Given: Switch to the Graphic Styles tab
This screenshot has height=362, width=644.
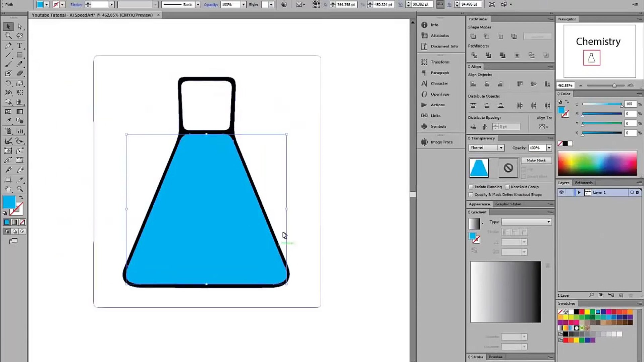Looking at the screenshot, I should pos(508,204).
